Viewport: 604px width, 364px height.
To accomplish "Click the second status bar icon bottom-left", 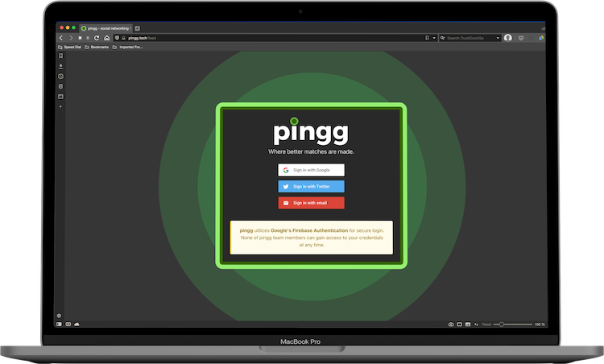I will pyautogui.click(x=68, y=325).
